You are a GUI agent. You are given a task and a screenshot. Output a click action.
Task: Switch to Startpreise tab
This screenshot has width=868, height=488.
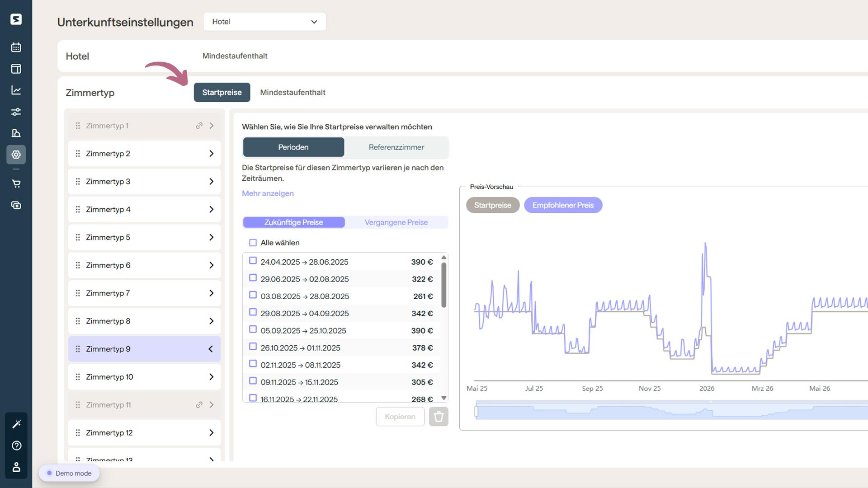coord(222,92)
